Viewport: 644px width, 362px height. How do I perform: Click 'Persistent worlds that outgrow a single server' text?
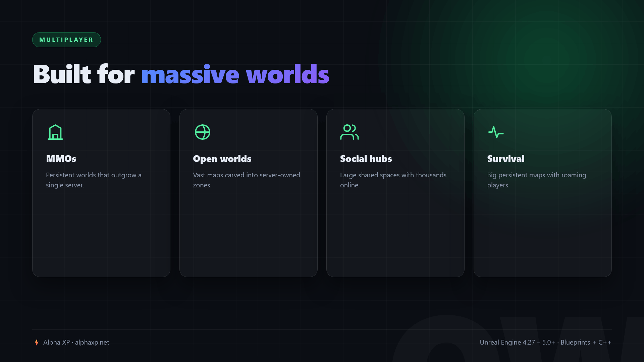pos(94,180)
